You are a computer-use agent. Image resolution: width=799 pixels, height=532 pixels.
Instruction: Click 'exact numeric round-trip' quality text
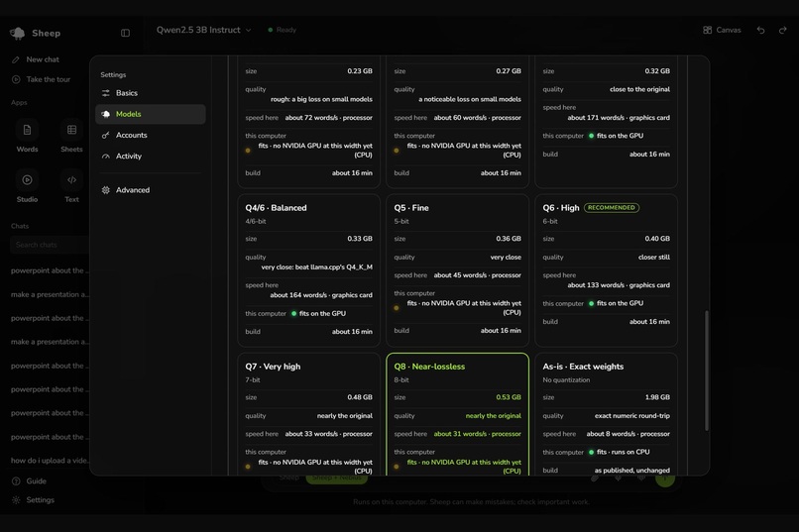click(632, 416)
